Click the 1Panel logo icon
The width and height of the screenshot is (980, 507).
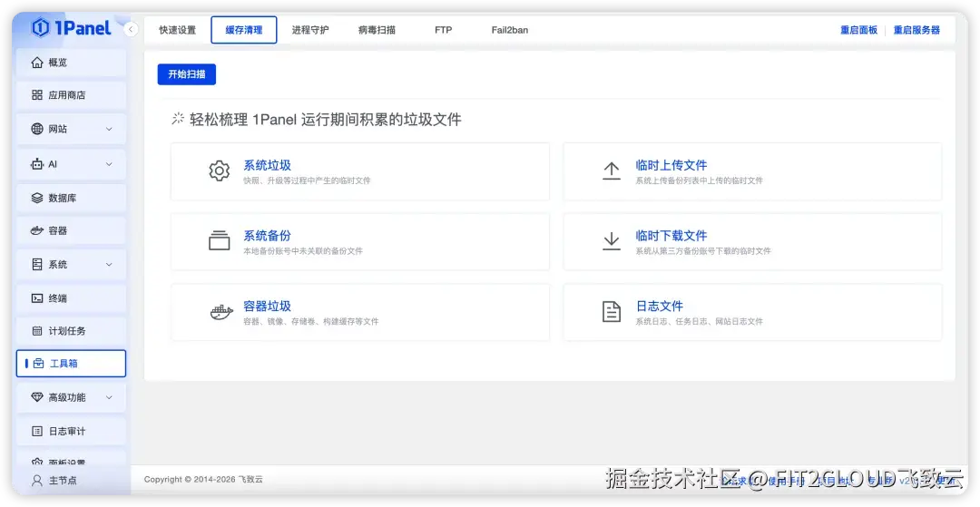coord(41,27)
